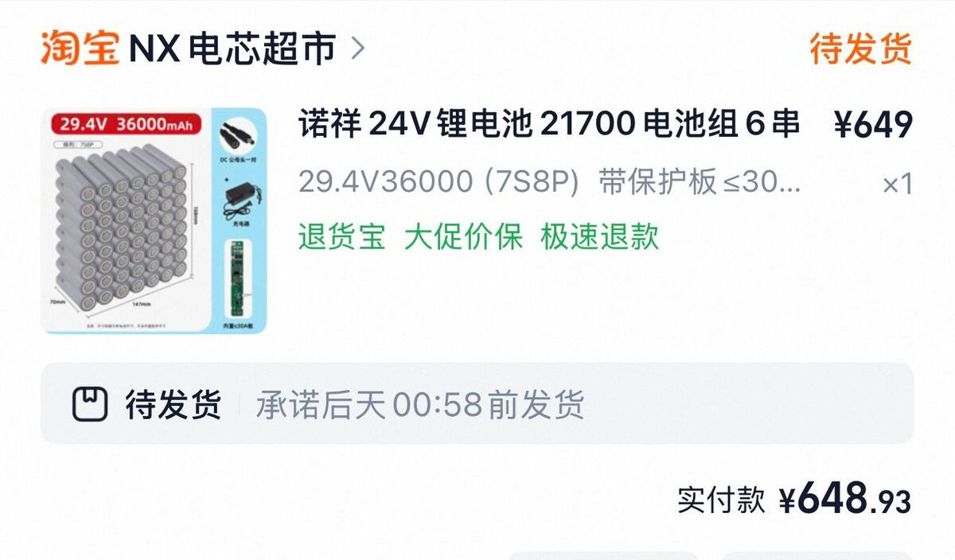Tap the bold 待发货 shipping label
955x560 pixels.
point(173,405)
